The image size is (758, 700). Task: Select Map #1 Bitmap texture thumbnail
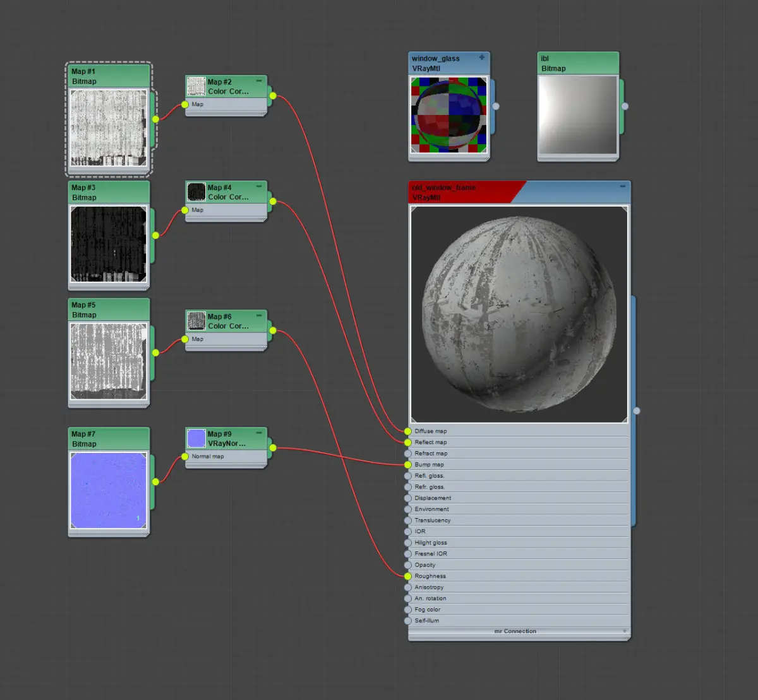[x=109, y=127]
